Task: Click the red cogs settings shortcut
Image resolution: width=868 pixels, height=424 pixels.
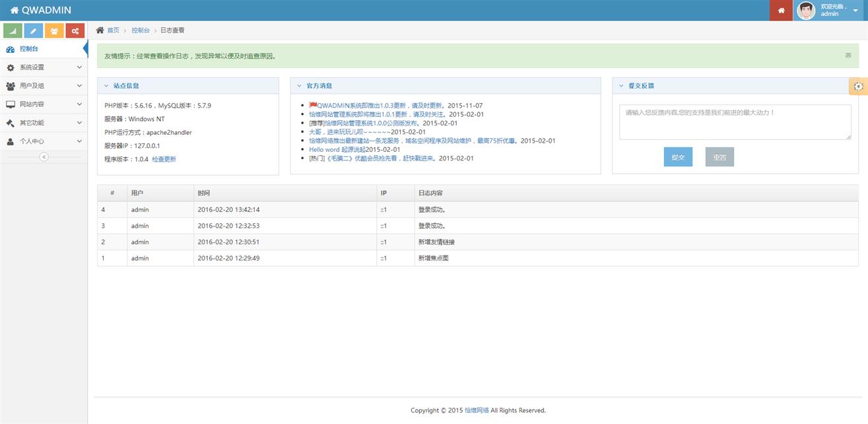Action: tap(75, 31)
